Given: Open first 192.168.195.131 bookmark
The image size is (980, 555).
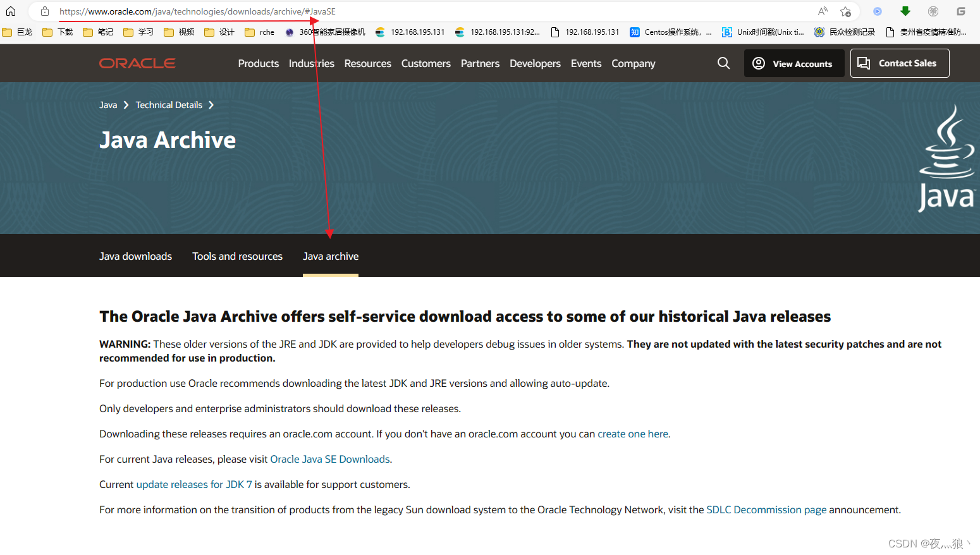Looking at the screenshot, I should 410,32.
